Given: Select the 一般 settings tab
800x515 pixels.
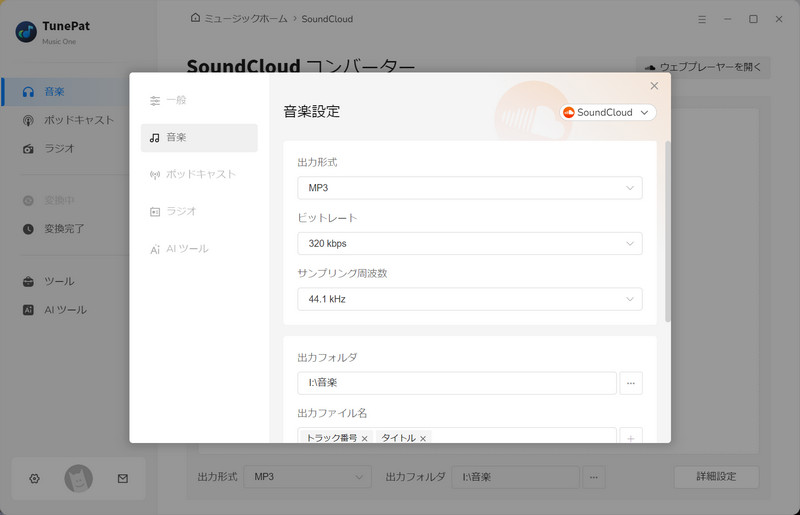Looking at the screenshot, I should tap(199, 100).
